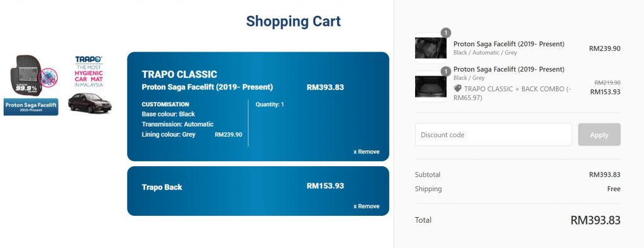The image size is (644, 248).
Task: Click quantity badge on first order item
Action: click(446, 33)
